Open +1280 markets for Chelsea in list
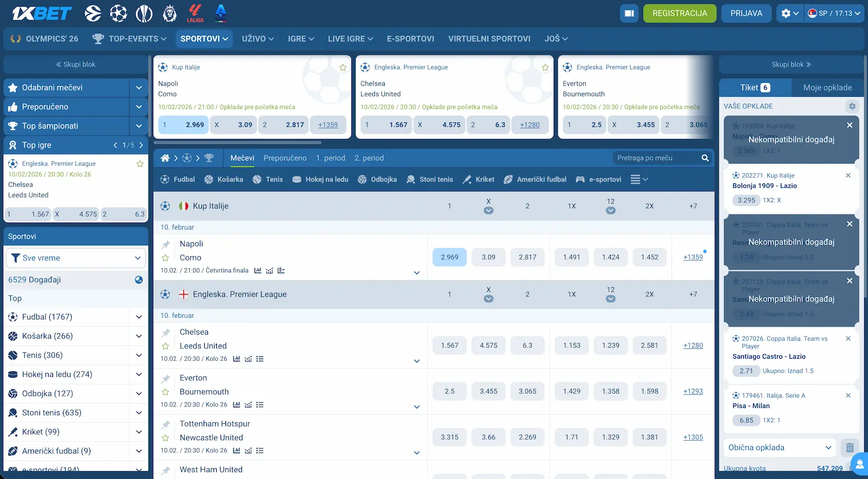Image resolution: width=868 pixels, height=479 pixels. pos(693,346)
